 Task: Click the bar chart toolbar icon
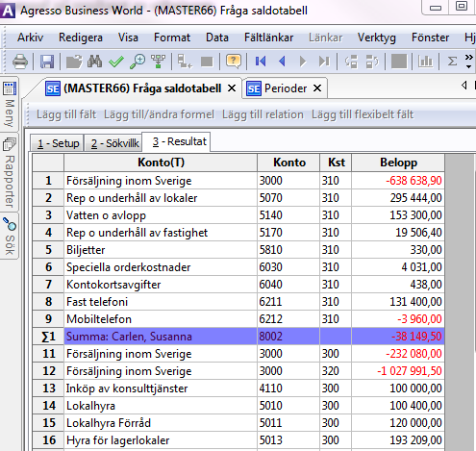pos(425,62)
